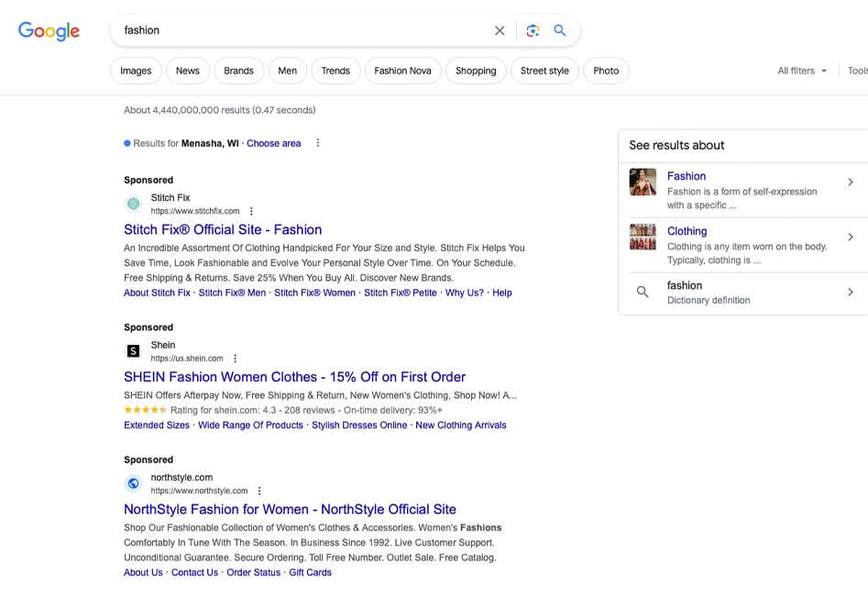The width and height of the screenshot is (868, 609).
Task: Expand the Fashion topic chevron
Action: 850,182
